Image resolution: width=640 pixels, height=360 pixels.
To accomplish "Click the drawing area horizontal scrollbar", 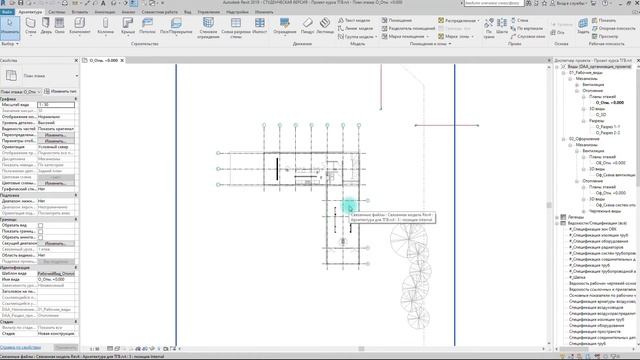I will (x=361, y=349).
